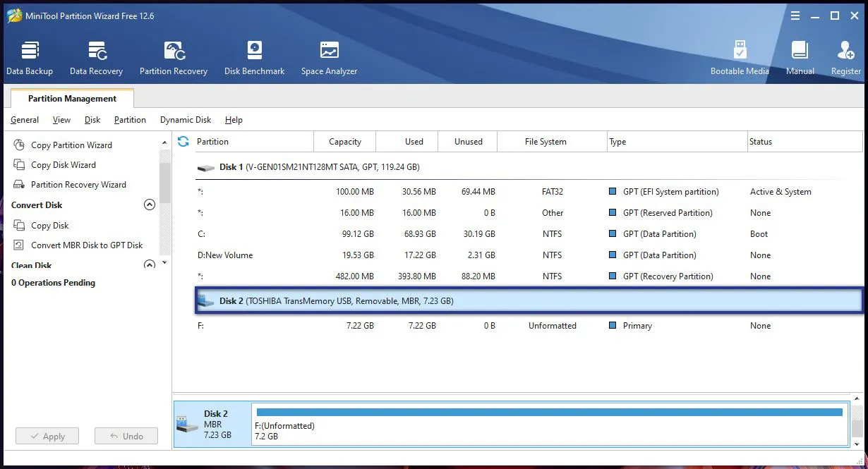Expand the Clean Disk section
The image size is (868, 469).
point(149,264)
